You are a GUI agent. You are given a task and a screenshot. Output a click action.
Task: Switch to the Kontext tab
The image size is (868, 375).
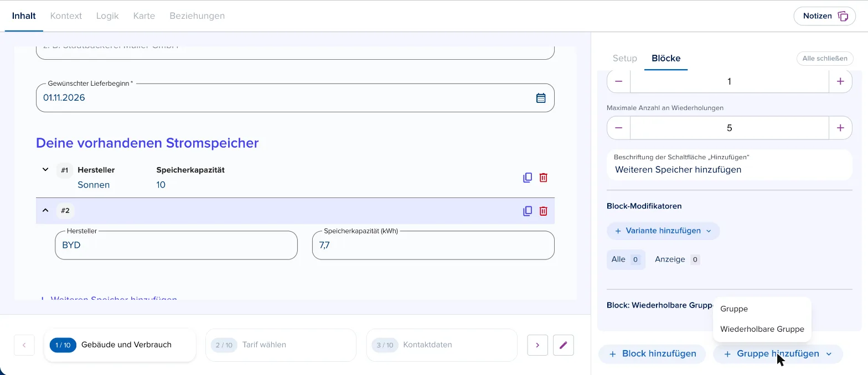[66, 16]
